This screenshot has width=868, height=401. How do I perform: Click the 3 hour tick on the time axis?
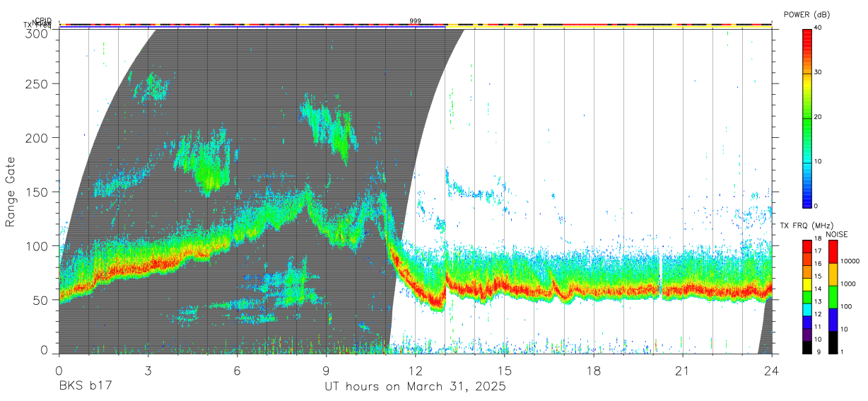coord(148,371)
